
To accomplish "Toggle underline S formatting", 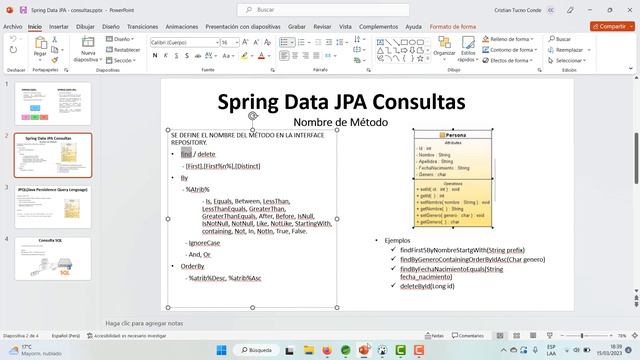I will click(176, 56).
